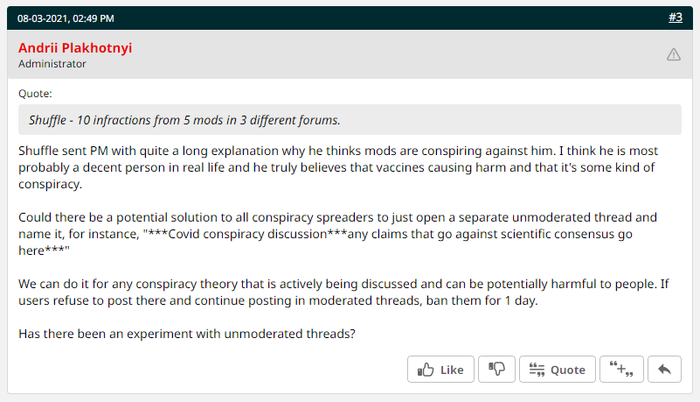Image resolution: width=700 pixels, height=402 pixels.
Task: Click the "Quote:" label above quoted text
Action: tap(35, 93)
